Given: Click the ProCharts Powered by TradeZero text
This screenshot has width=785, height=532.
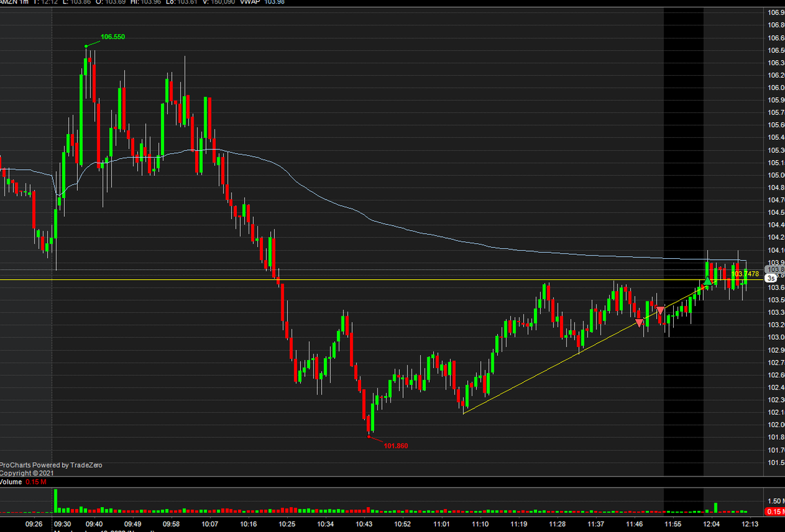Looking at the screenshot, I should point(51,465).
